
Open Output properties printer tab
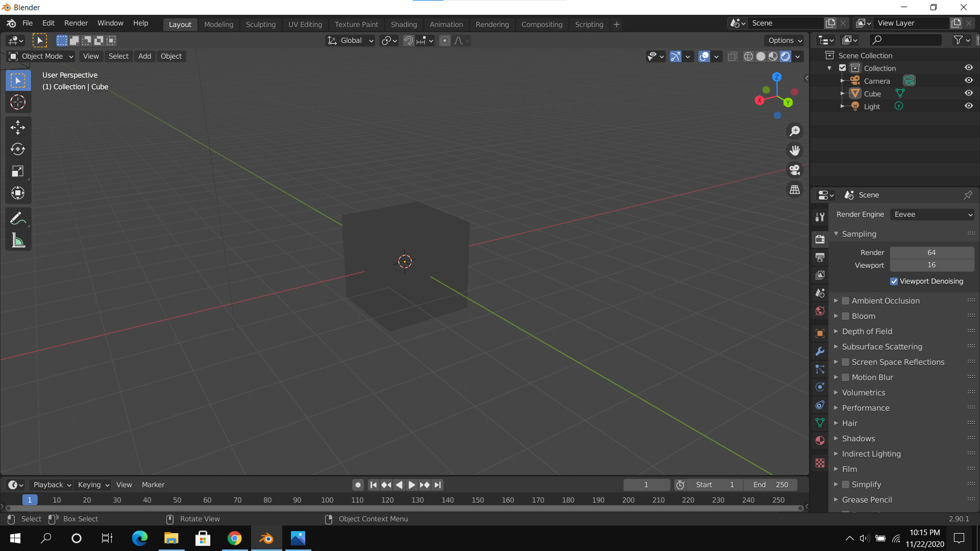tap(820, 257)
